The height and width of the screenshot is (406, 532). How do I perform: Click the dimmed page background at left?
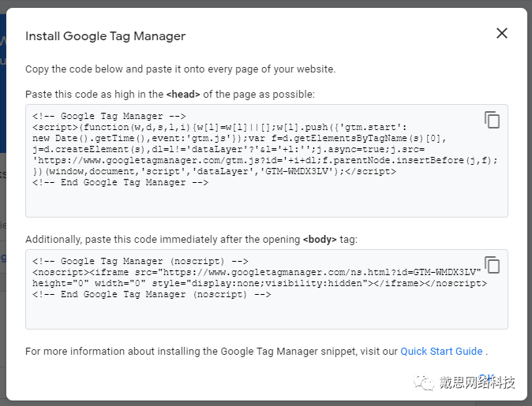tap(3, 237)
